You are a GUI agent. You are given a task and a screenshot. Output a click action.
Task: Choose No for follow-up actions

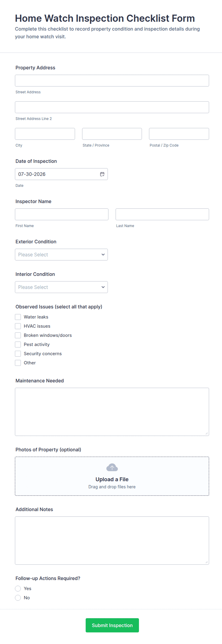pos(18,598)
